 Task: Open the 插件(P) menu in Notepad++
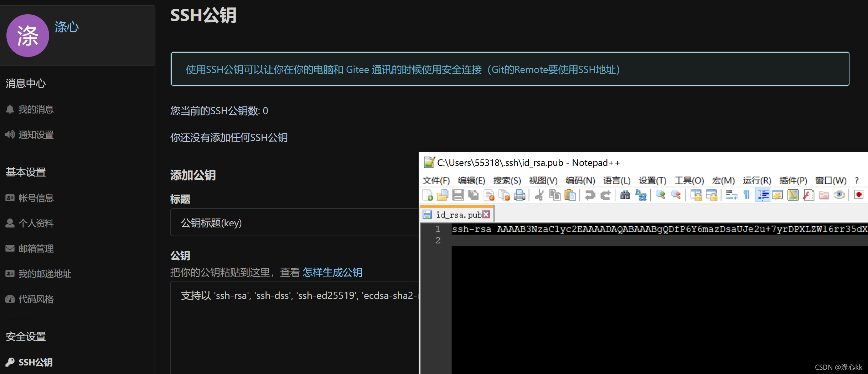click(793, 180)
